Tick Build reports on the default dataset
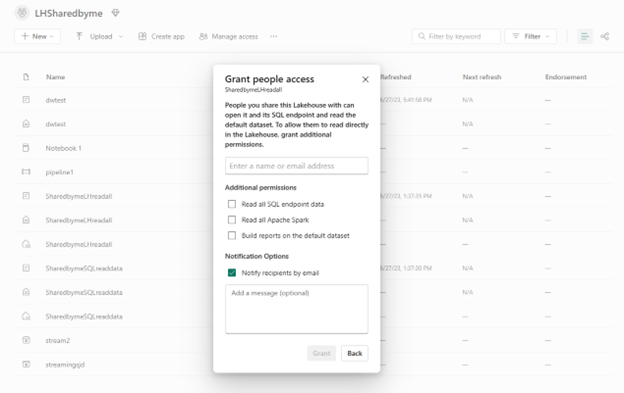Screen dimensions: 624x393 [x=232, y=235]
